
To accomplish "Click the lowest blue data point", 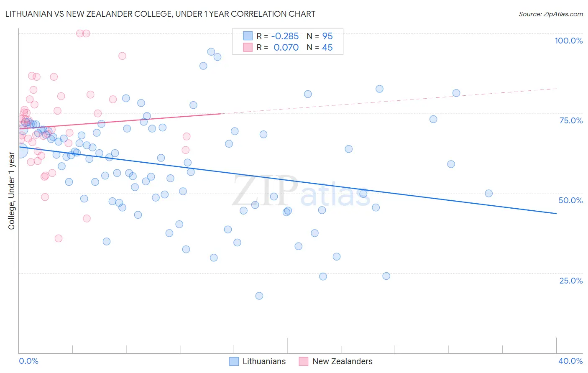I will pyautogui.click(x=259, y=296).
